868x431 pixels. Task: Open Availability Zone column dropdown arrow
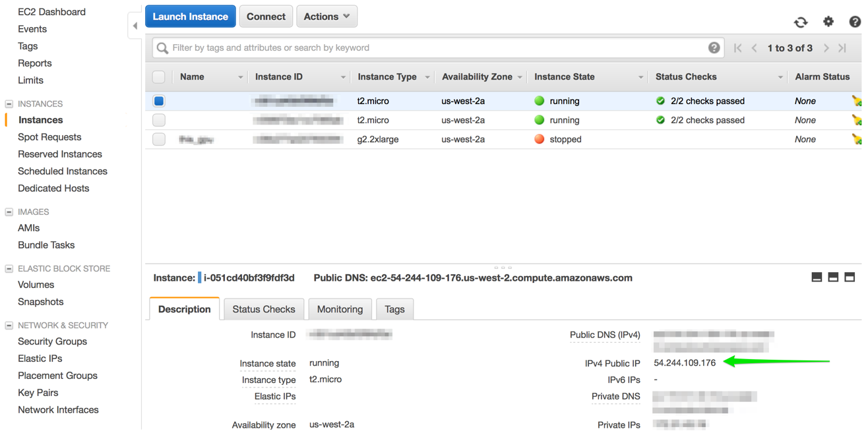coord(520,78)
